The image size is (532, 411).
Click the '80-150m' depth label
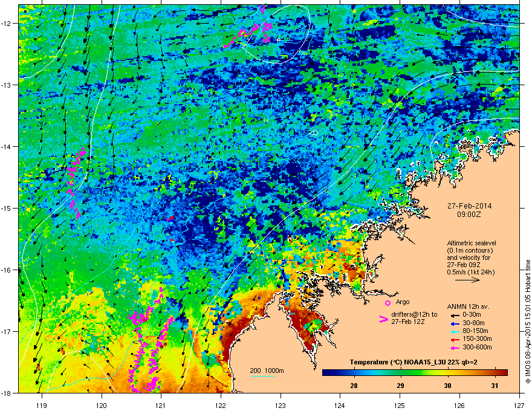click(475, 331)
